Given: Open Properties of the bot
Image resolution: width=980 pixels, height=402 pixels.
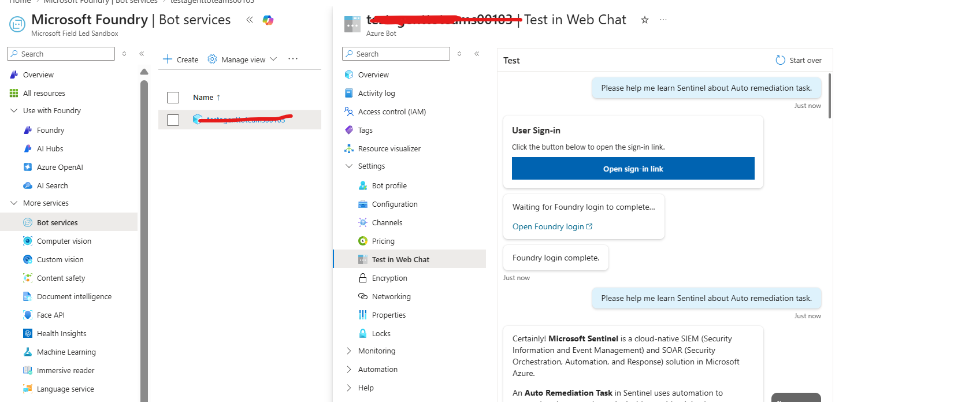Looking at the screenshot, I should [x=389, y=315].
